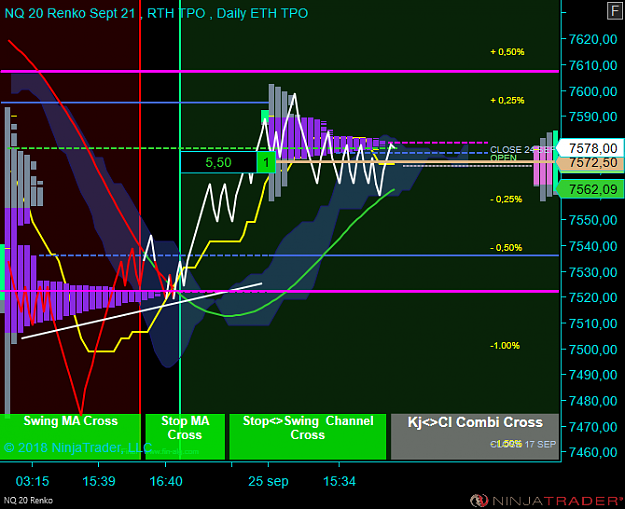The width and height of the screenshot is (625, 509).
Task: Click the small green marker at TPO profile top
Action: [x=265, y=117]
